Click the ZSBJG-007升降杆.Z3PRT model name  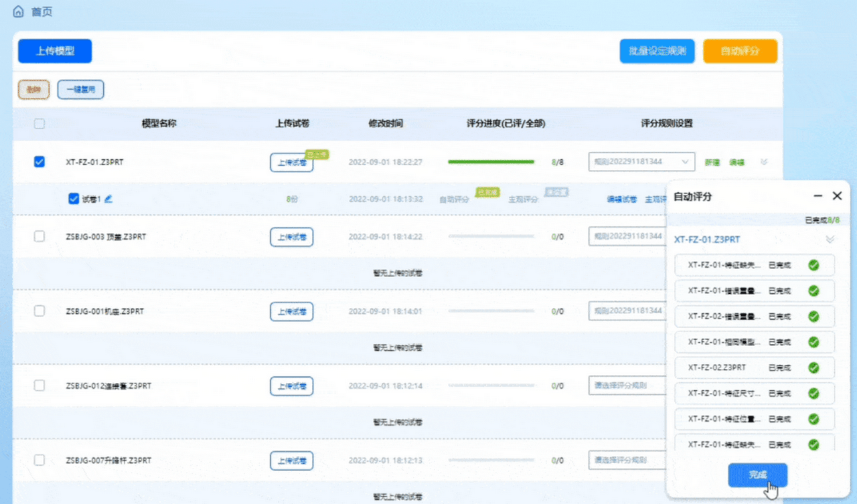pos(108,460)
